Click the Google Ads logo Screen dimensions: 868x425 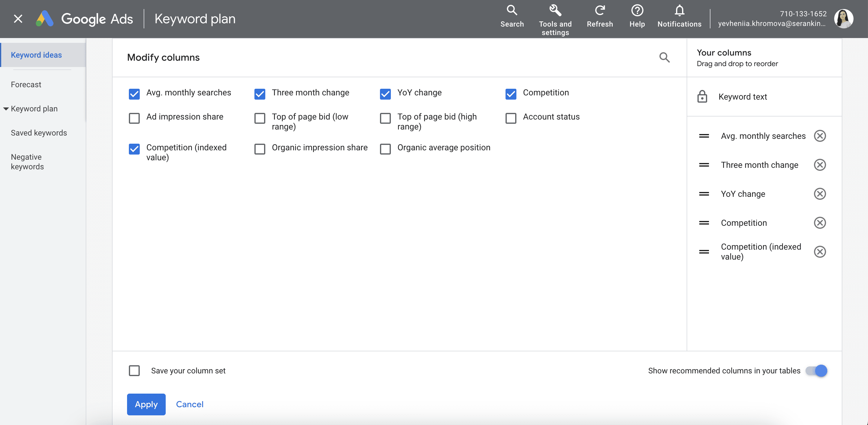[x=45, y=18]
